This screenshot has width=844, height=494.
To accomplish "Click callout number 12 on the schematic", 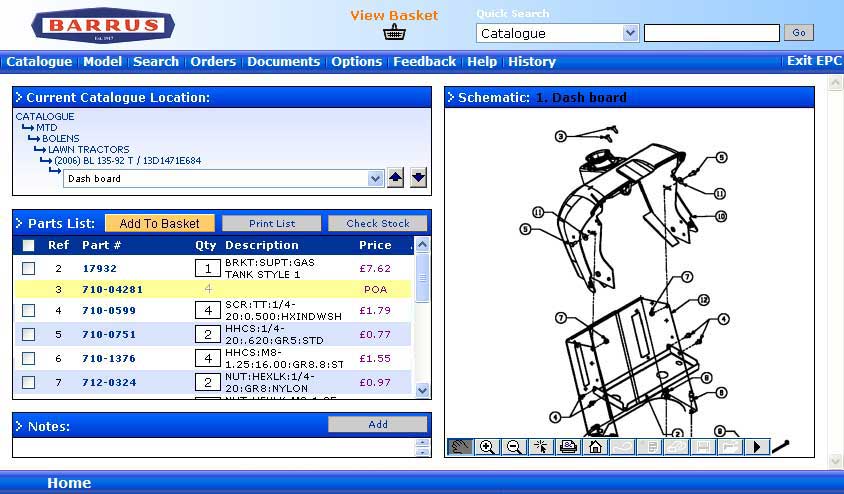I will (x=704, y=300).
